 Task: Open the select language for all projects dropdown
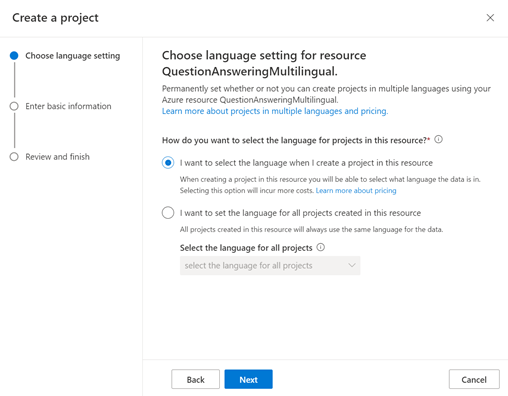(x=270, y=266)
